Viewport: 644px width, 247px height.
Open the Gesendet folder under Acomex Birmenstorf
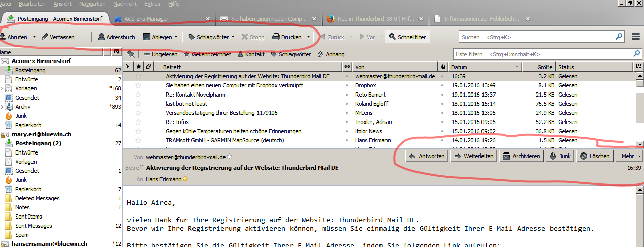61,98
